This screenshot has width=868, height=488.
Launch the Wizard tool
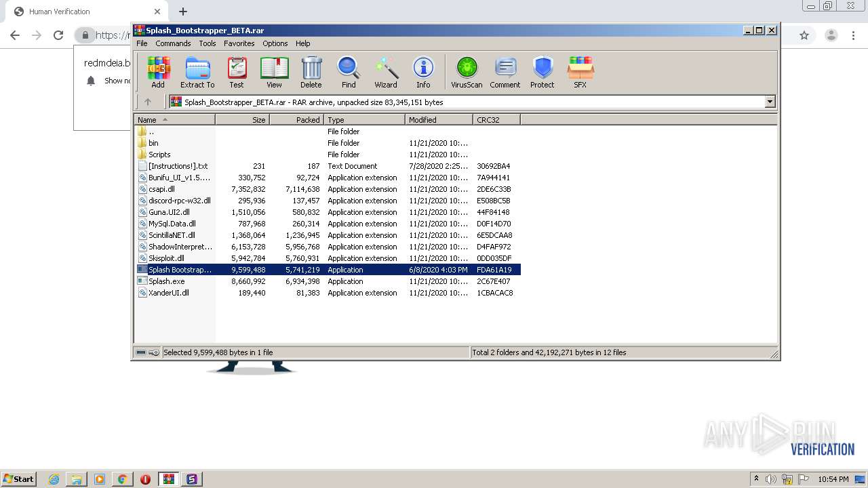coord(386,72)
